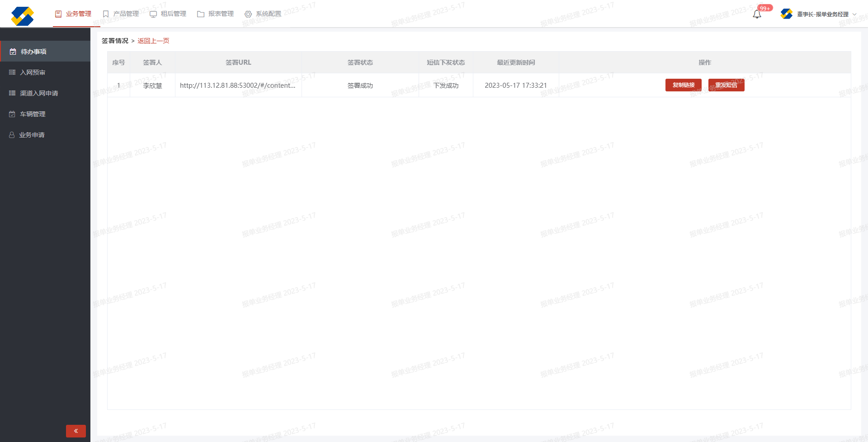Click the company logo in top-left
The height and width of the screenshot is (442, 868).
tap(23, 16)
